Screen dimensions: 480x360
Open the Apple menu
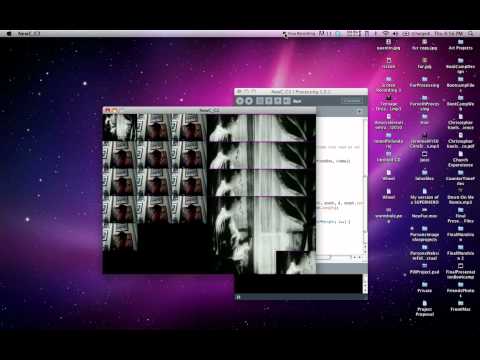[9, 34]
